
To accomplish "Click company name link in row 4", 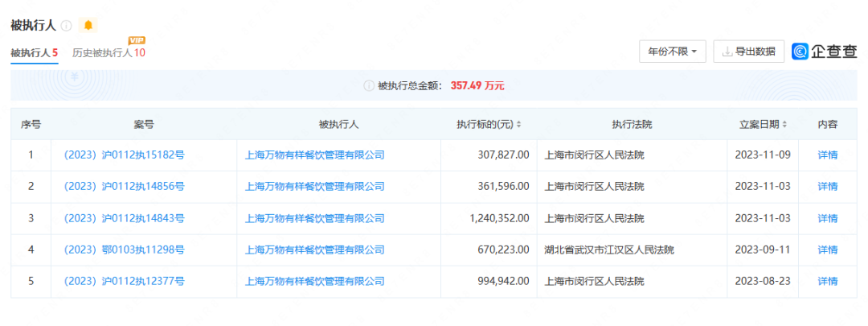I will point(315,250).
